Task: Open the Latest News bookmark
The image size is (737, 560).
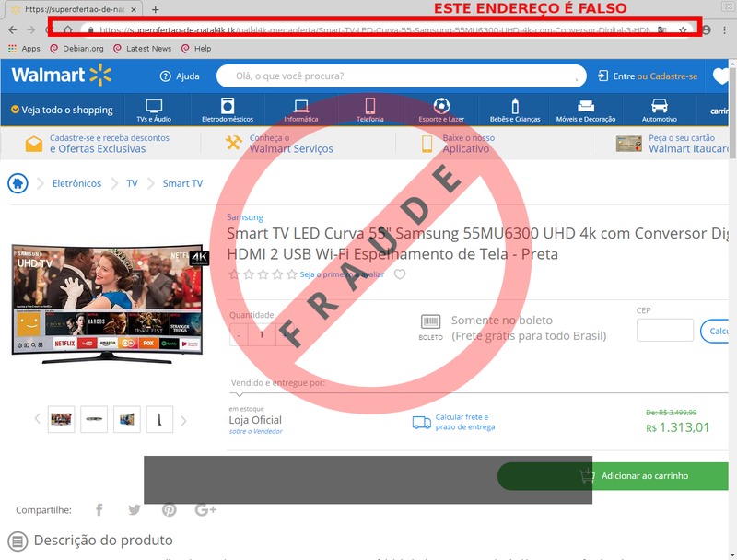Action: coord(143,49)
